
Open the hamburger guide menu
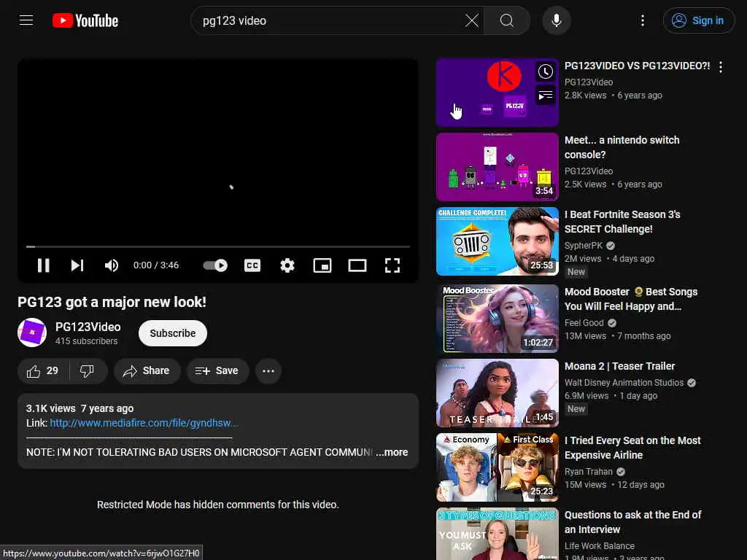coord(26,20)
